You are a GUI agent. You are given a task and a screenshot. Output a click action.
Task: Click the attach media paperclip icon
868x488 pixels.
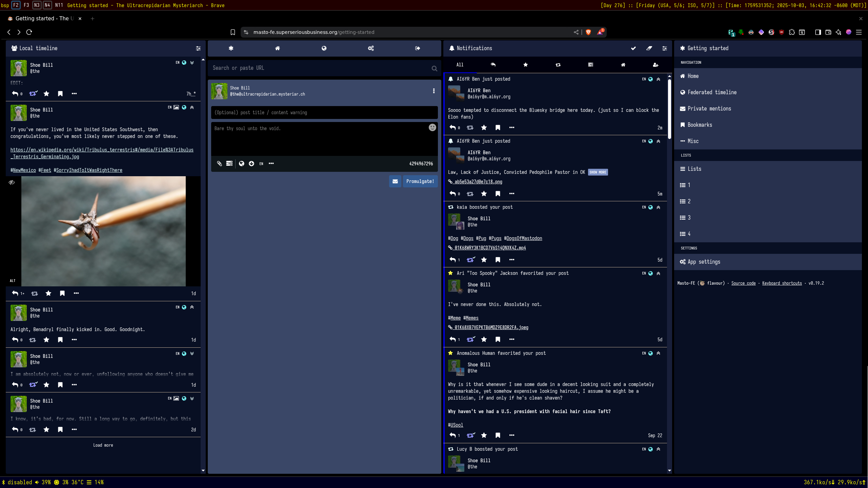(x=219, y=164)
